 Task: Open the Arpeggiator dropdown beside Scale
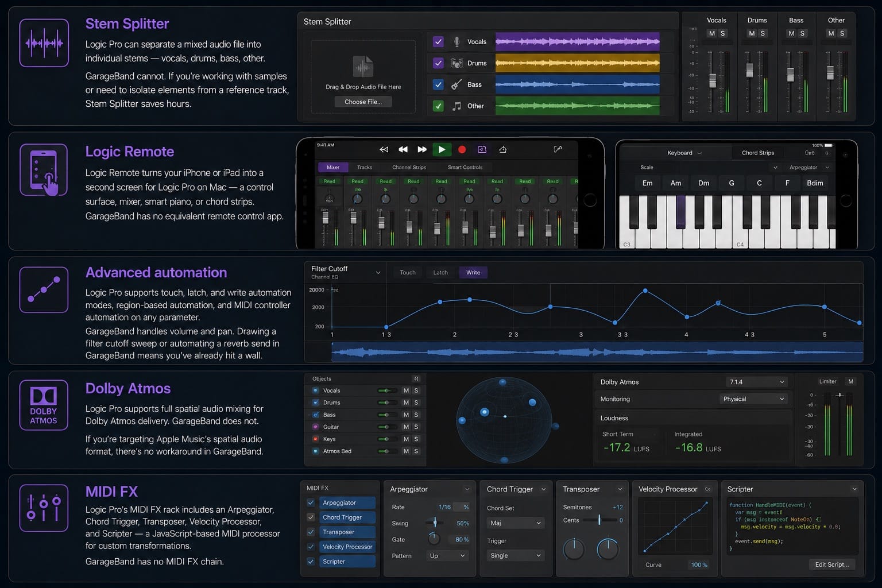click(x=809, y=168)
